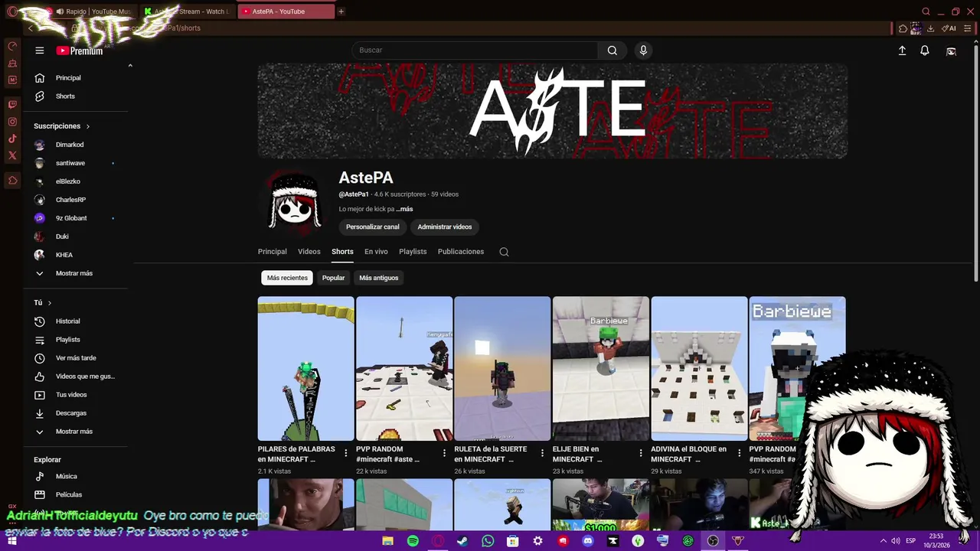The width and height of the screenshot is (980, 551).
Task: Open options menu for PILARES de PALABRAS short
Action: 346,453
